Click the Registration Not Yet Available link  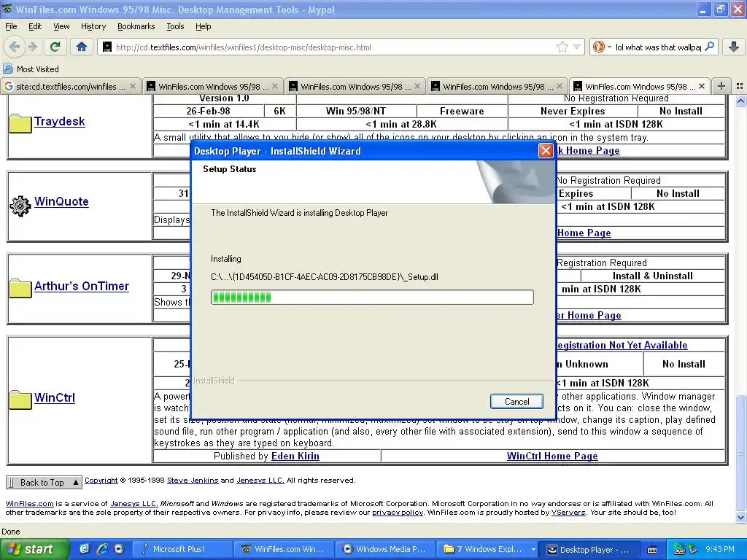[622, 345]
